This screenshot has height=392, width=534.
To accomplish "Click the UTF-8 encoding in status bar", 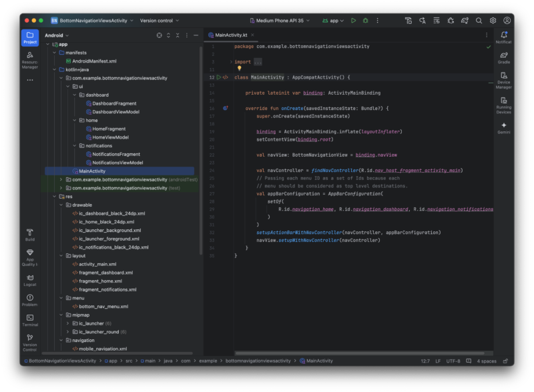I will pyautogui.click(x=454, y=361).
